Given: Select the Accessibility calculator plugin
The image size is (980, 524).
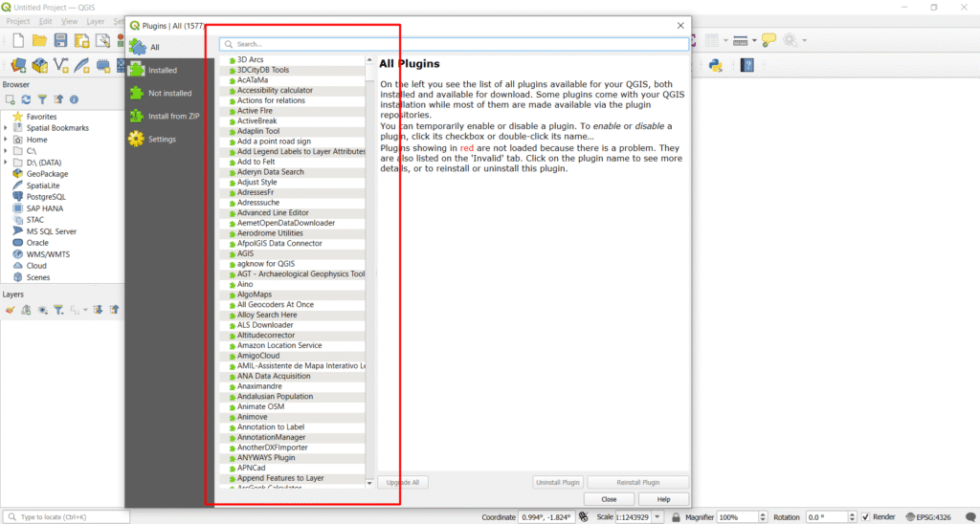Looking at the screenshot, I should [x=275, y=91].
